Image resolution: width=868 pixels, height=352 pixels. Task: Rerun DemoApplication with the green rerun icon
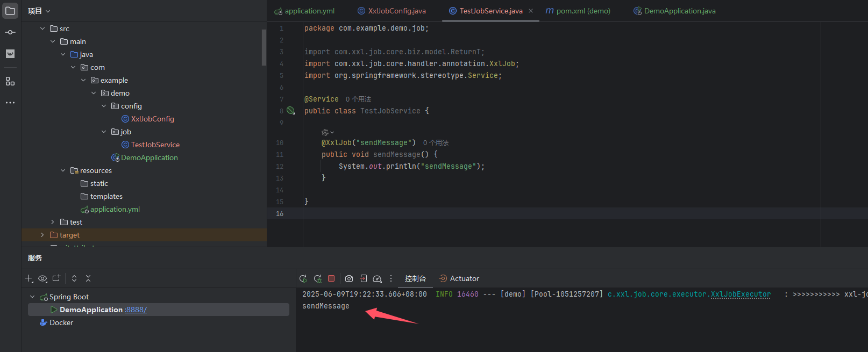point(303,278)
